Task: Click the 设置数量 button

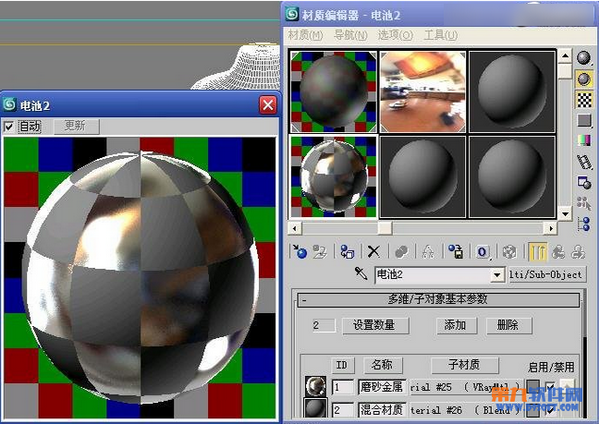Action: click(375, 326)
